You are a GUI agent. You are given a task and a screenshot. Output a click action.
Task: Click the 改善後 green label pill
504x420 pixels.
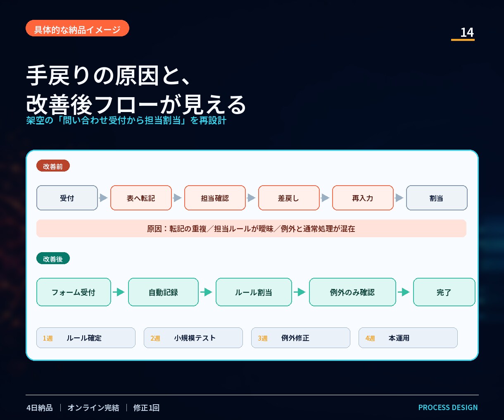[x=53, y=259]
